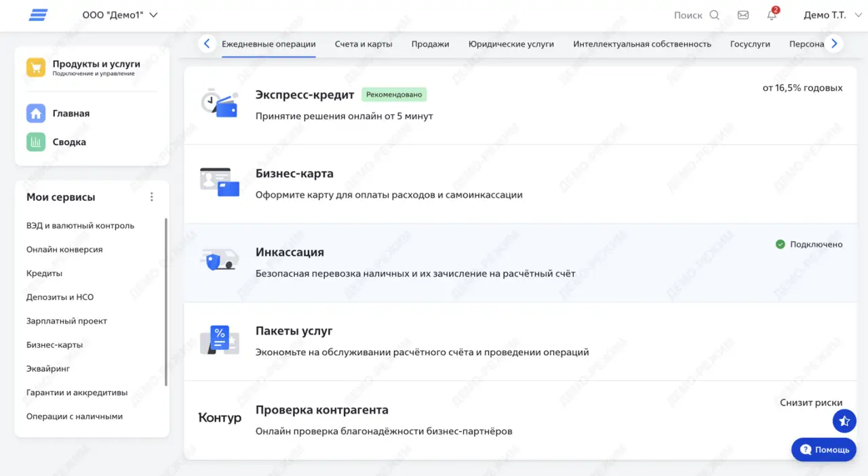The width and height of the screenshot is (868, 476).
Task: Switch to the Счета и карты tab
Action: [363, 43]
